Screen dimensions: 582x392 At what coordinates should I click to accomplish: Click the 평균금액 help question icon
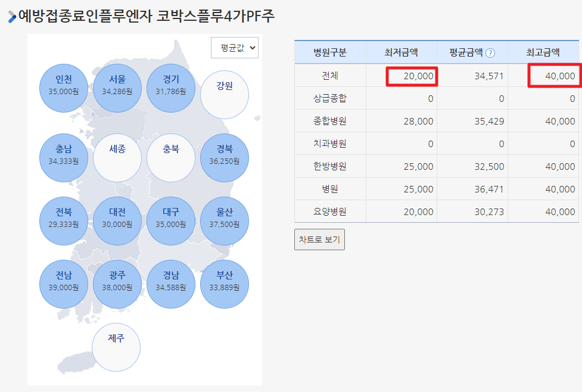pos(490,53)
